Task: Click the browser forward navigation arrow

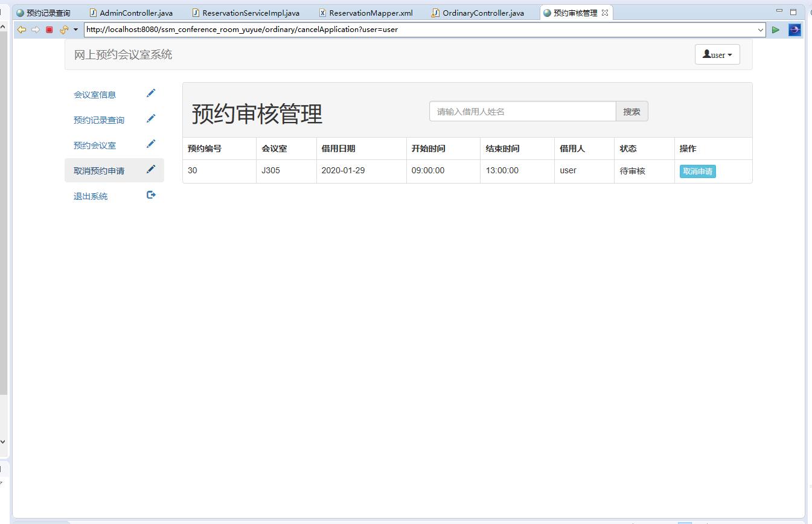Action: click(34, 30)
